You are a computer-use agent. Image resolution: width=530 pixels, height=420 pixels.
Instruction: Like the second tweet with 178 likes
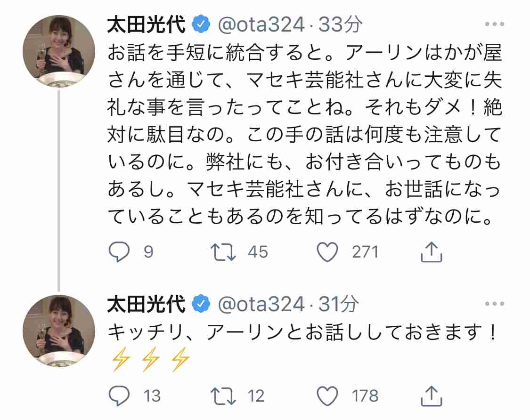tap(327, 396)
